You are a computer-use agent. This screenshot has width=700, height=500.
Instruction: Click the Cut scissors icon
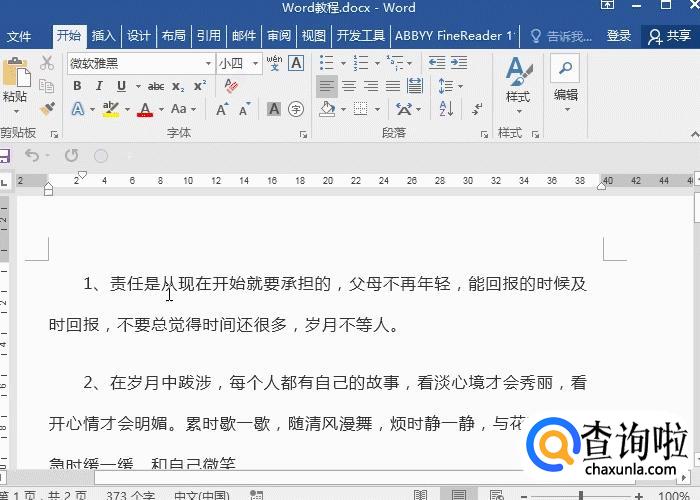pos(47,63)
